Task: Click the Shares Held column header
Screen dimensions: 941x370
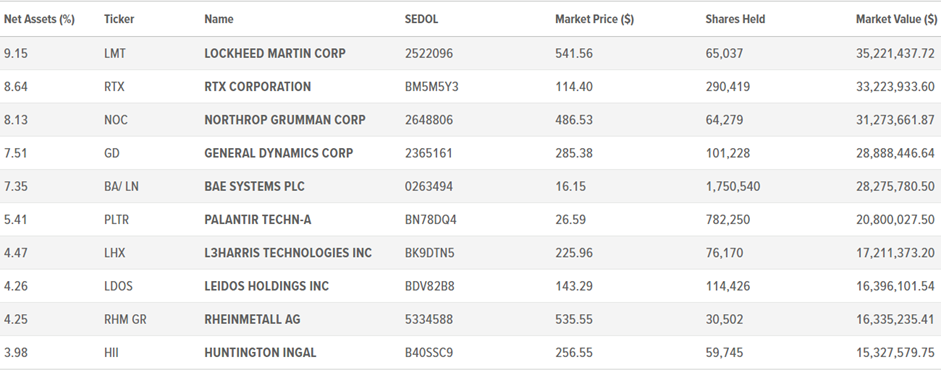Action: pos(735,19)
